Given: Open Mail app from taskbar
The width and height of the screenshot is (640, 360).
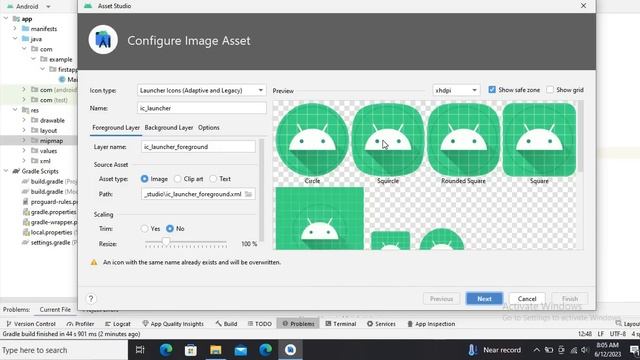Looking at the screenshot, I should pyautogui.click(x=241, y=350).
